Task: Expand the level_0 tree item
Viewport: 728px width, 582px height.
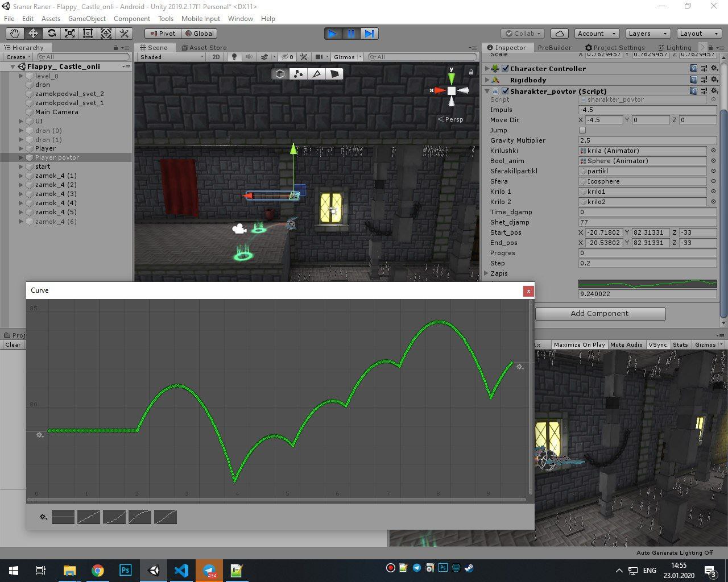Action: click(x=22, y=76)
